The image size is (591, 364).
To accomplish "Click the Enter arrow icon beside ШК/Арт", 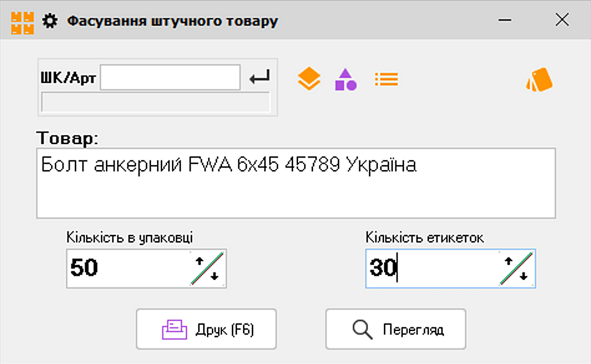I will [259, 78].
